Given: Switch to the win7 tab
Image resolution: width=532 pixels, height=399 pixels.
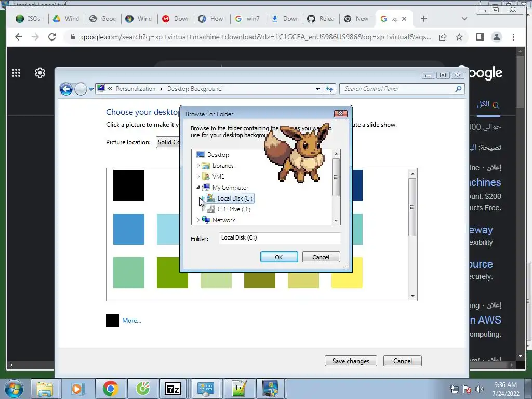Looking at the screenshot, I should [248, 19].
